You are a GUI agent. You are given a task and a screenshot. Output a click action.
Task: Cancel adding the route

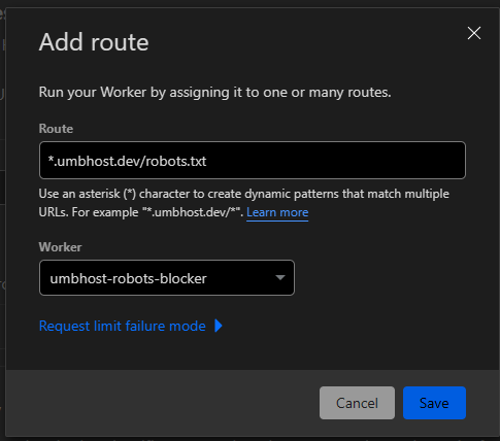357,403
